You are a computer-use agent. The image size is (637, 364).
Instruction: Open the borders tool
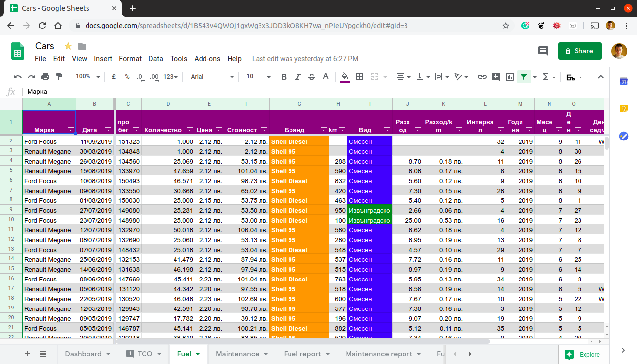pyautogui.click(x=360, y=77)
